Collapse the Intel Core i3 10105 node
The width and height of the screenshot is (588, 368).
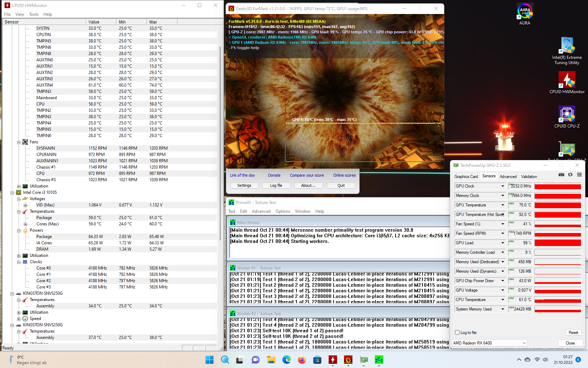[x=12, y=193]
